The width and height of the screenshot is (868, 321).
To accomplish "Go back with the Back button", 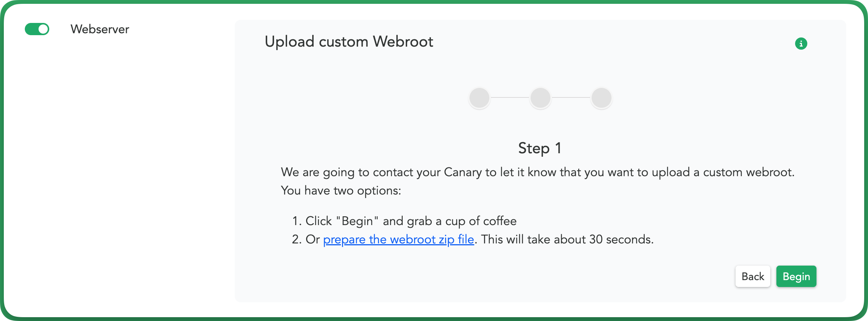I will pyautogui.click(x=753, y=276).
